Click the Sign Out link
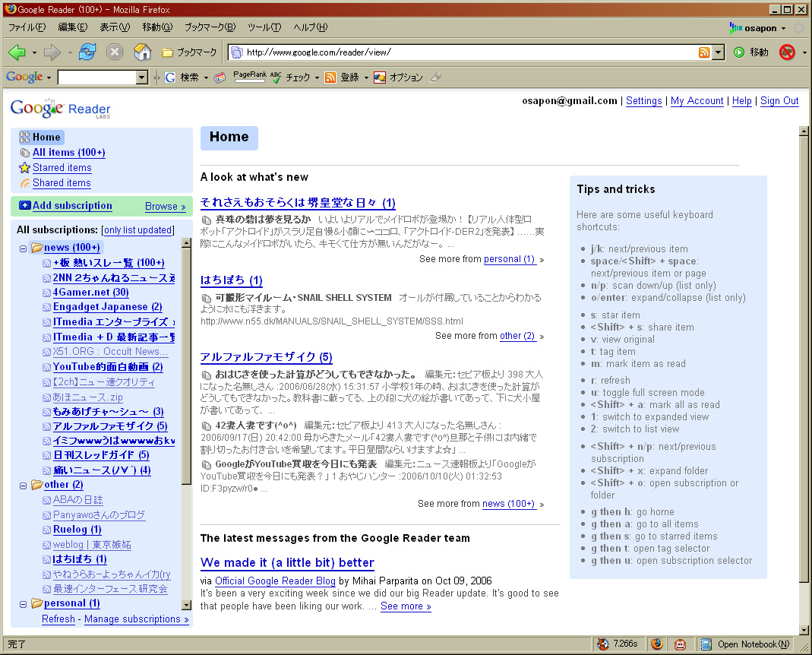812x655 pixels. [x=779, y=101]
